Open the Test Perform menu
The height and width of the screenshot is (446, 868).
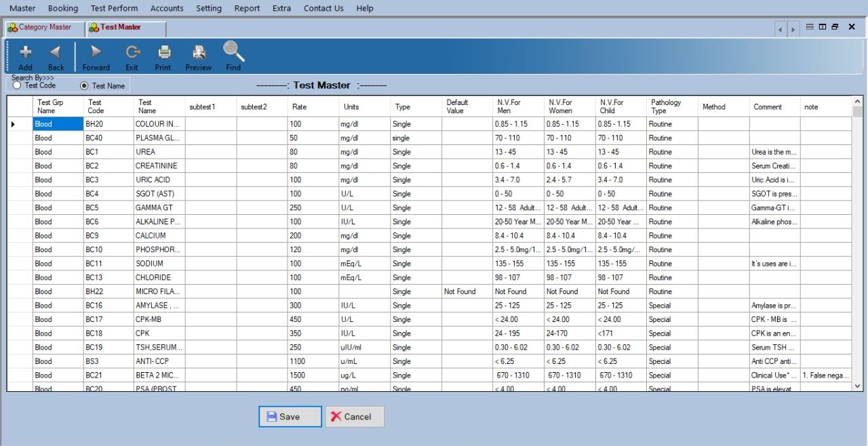coord(114,8)
